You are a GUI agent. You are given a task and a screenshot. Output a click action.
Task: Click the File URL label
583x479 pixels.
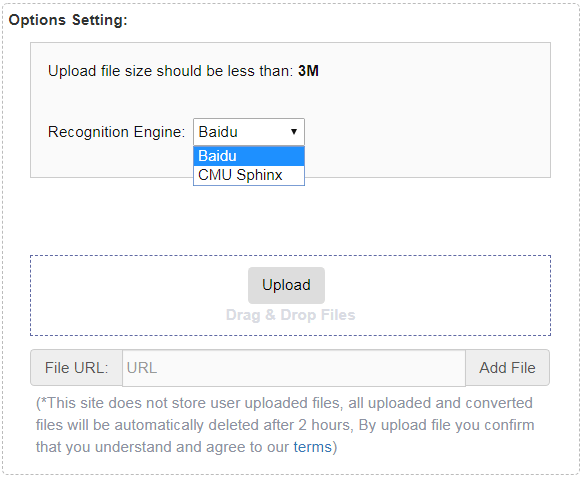click(x=77, y=368)
